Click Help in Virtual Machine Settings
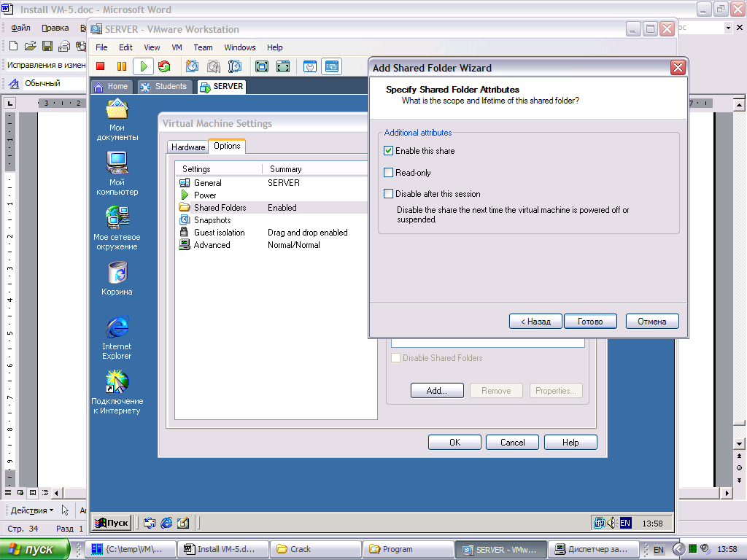Viewport: 747px width, 560px height. coord(570,443)
